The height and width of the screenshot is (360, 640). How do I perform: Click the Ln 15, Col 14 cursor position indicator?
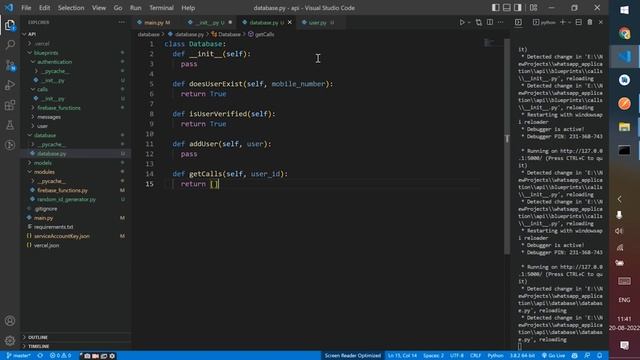click(x=402, y=356)
